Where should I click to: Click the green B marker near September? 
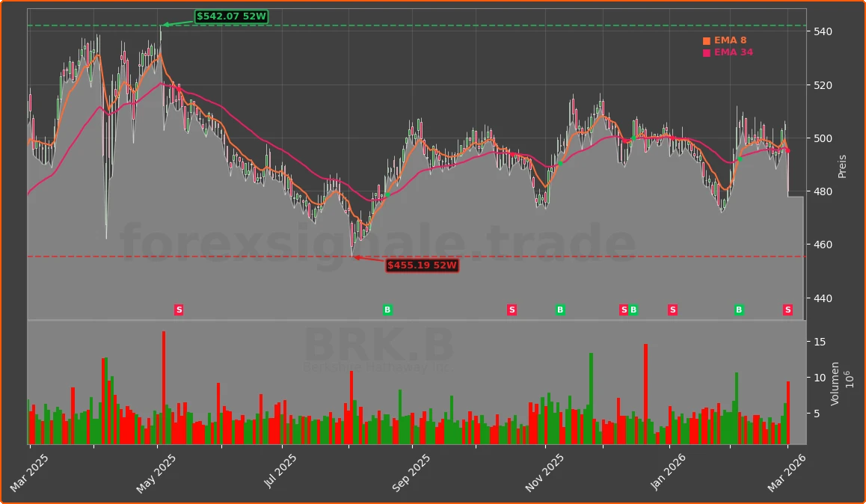point(387,310)
